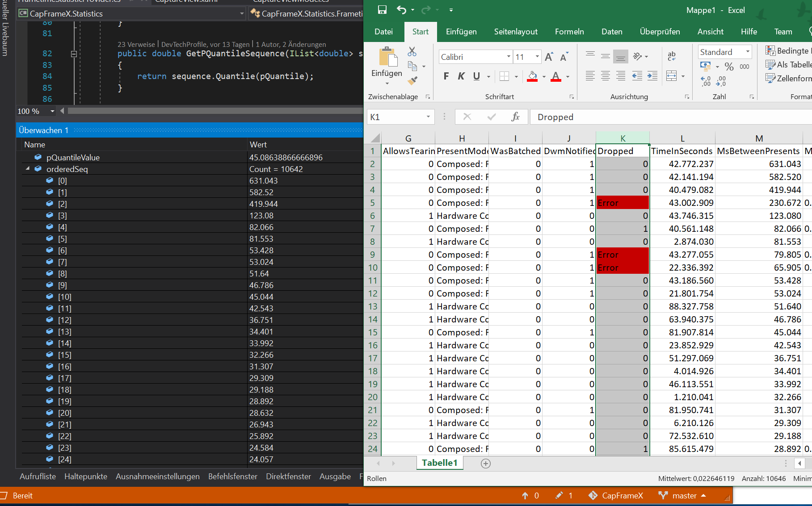
Task: Open the Calibri font name dropdown
Action: pyautogui.click(x=509, y=57)
